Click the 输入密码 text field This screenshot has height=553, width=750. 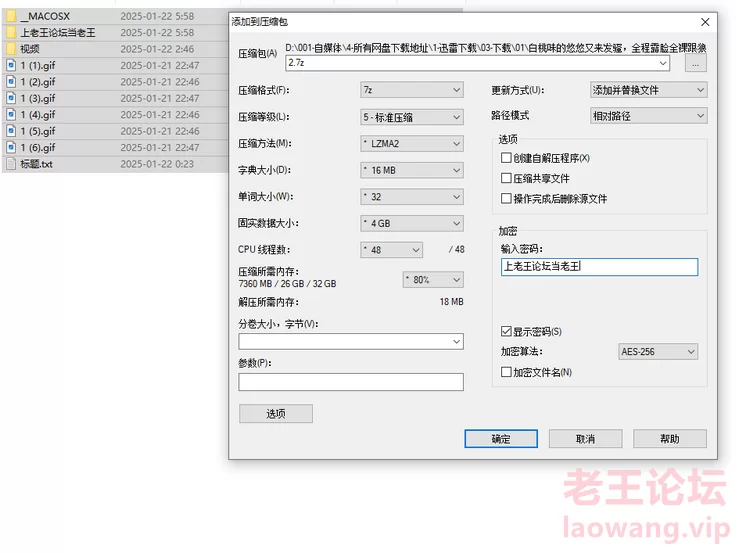pos(599,267)
